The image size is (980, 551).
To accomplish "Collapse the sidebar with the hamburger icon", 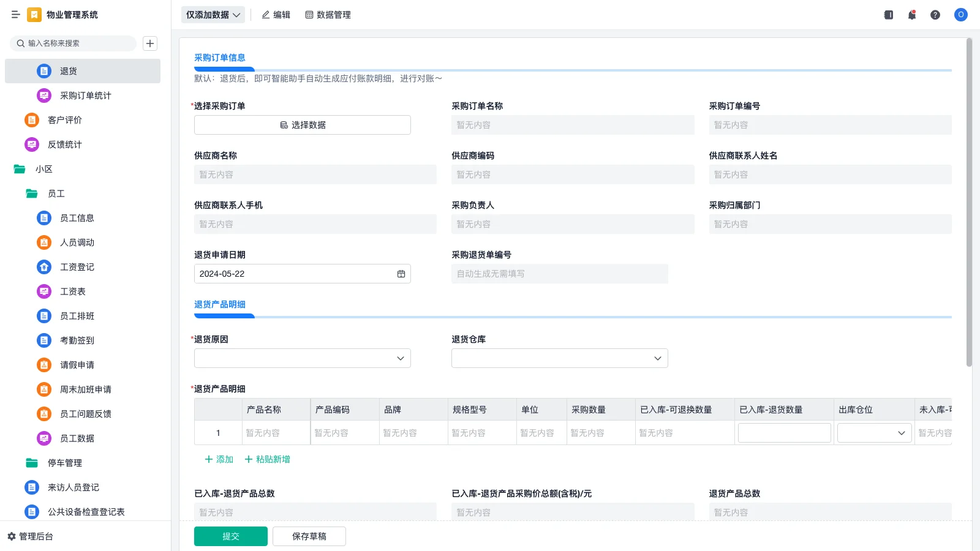I will (16, 15).
